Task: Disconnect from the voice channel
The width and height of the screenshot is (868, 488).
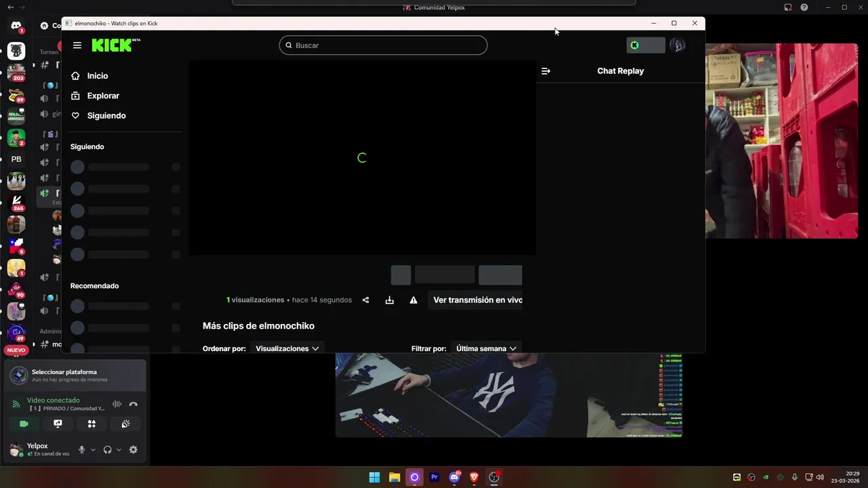Action: [x=134, y=404]
